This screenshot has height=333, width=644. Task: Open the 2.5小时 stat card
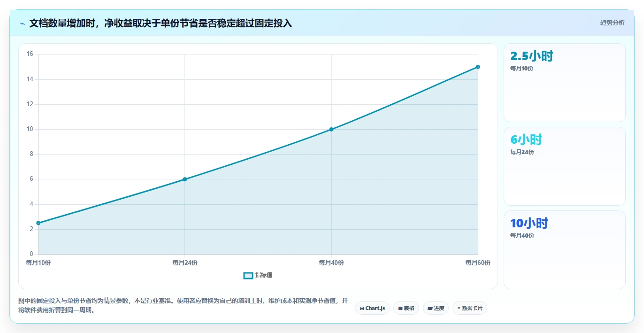[564, 83]
